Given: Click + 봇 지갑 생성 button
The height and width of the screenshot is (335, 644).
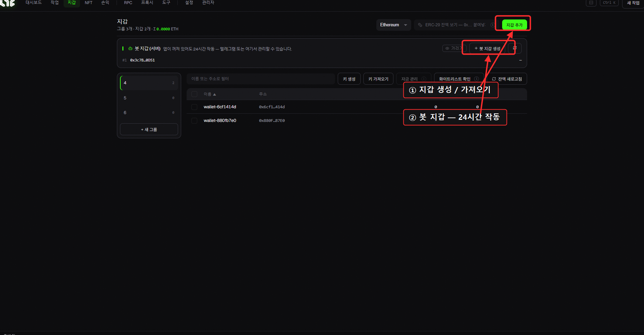Looking at the screenshot, I should tap(487, 48).
